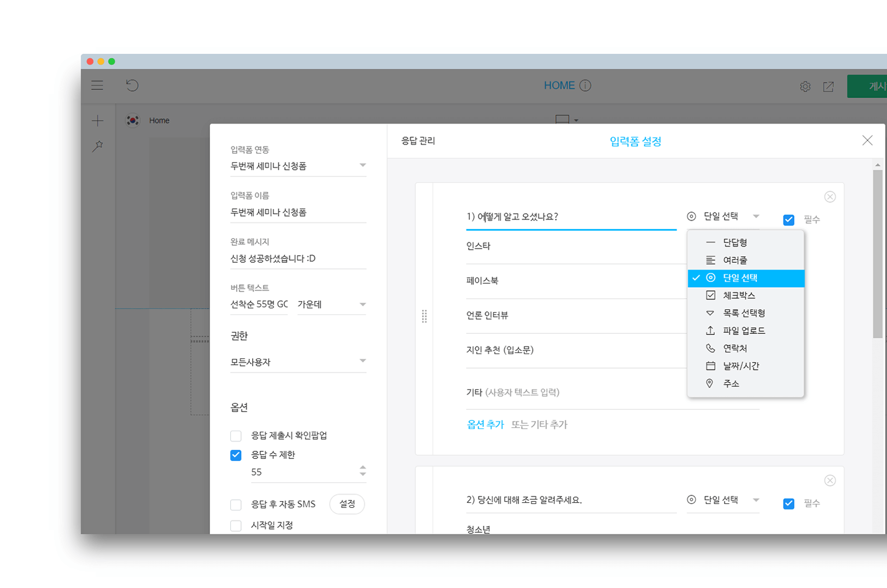Open the settings gear icon

tap(805, 86)
